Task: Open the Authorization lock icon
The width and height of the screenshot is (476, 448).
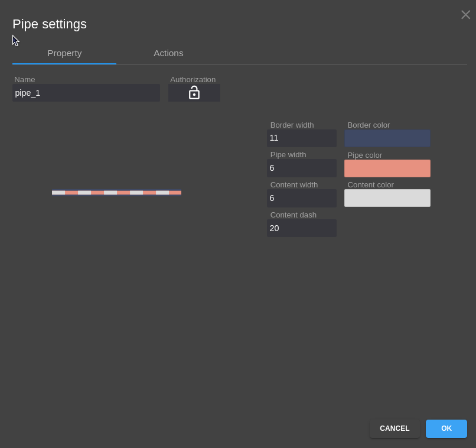Action: click(194, 93)
